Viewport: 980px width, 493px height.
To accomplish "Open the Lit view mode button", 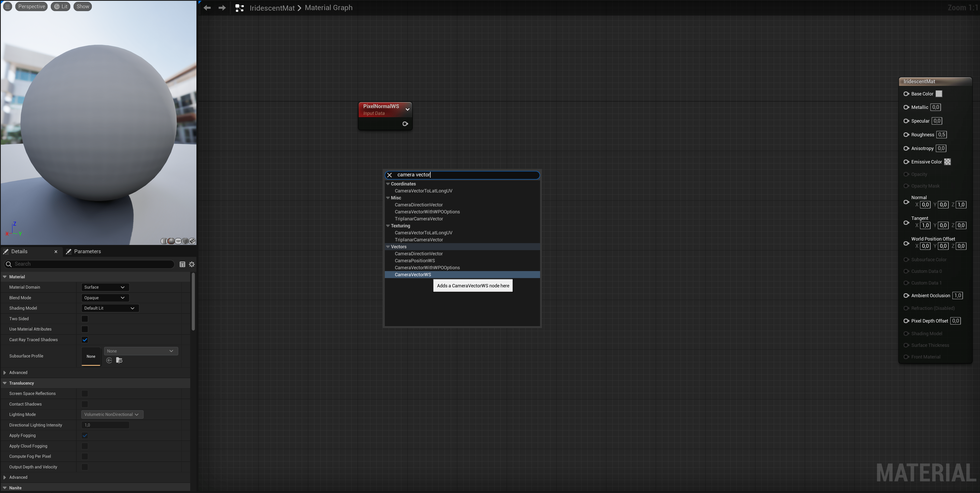I will (x=61, y=6).
